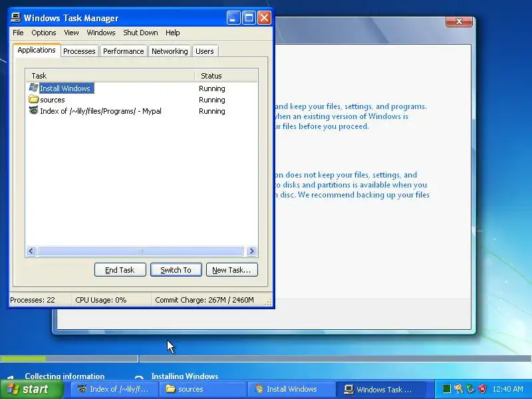Switch to the Processes tab

[x=79, y=51]
